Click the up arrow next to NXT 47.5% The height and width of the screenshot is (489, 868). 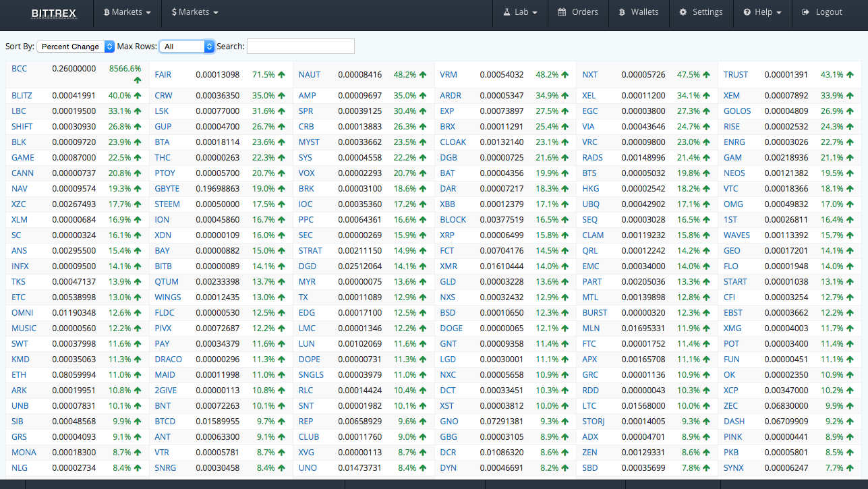(707, 75)
